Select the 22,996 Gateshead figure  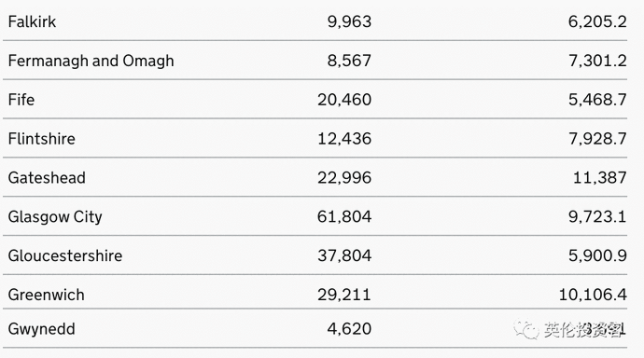coord(344,177)
